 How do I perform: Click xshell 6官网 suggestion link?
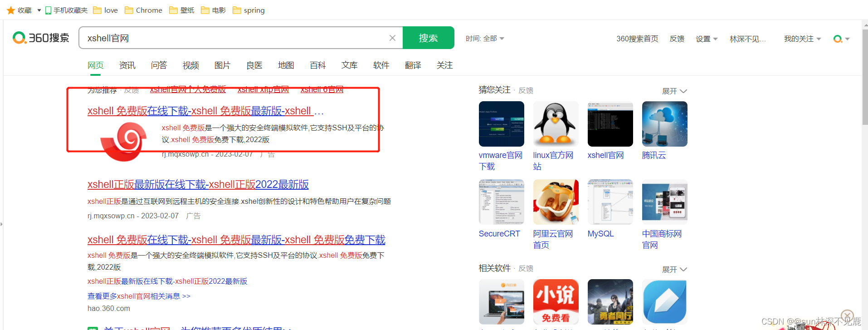(x=322, y=89)
